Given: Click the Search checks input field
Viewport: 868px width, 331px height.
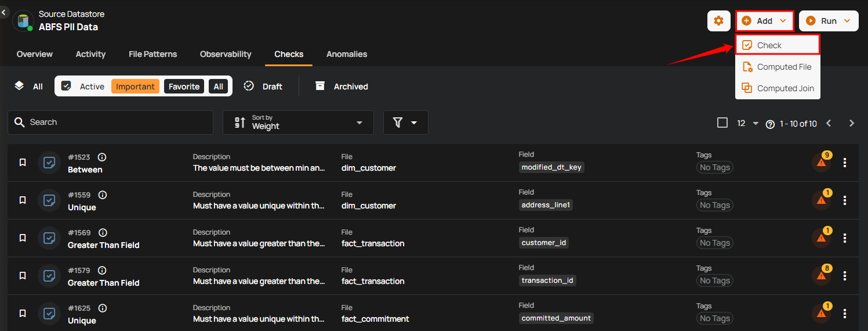Looking at the screenshot, I should coord(116,123).
